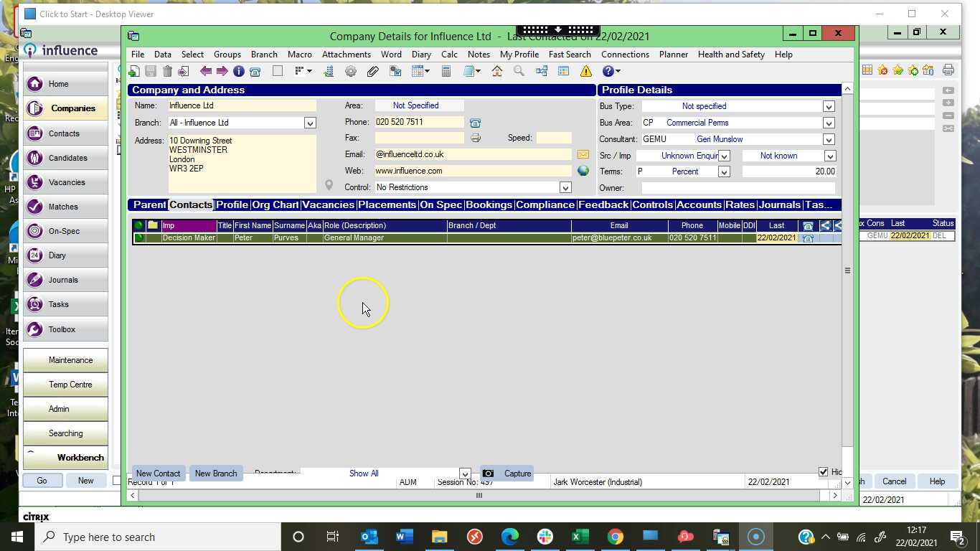Open the Control dropdown showing No Restrictions
Viewport: 980px width, 551px height.
pyautogui.click(x=565, y=187)
